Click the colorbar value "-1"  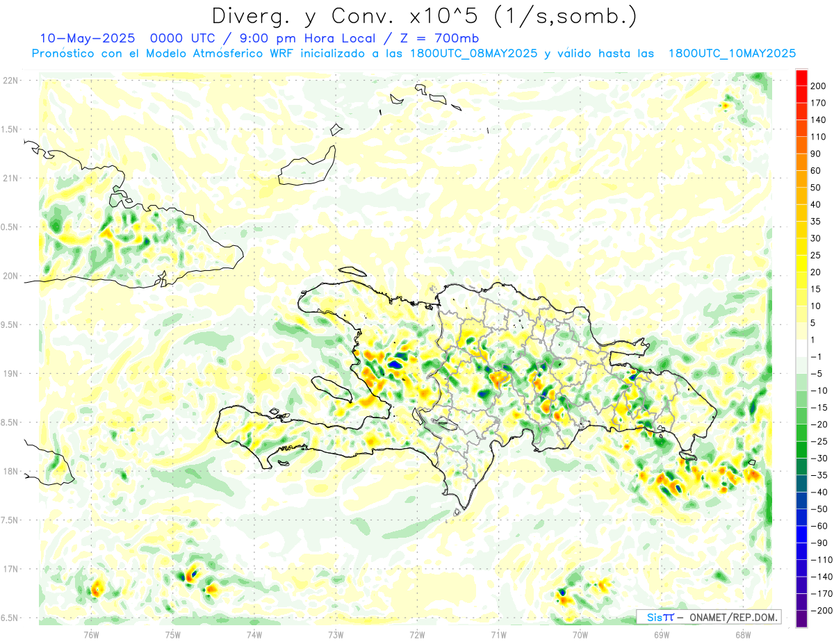click(x=817, y=357)
